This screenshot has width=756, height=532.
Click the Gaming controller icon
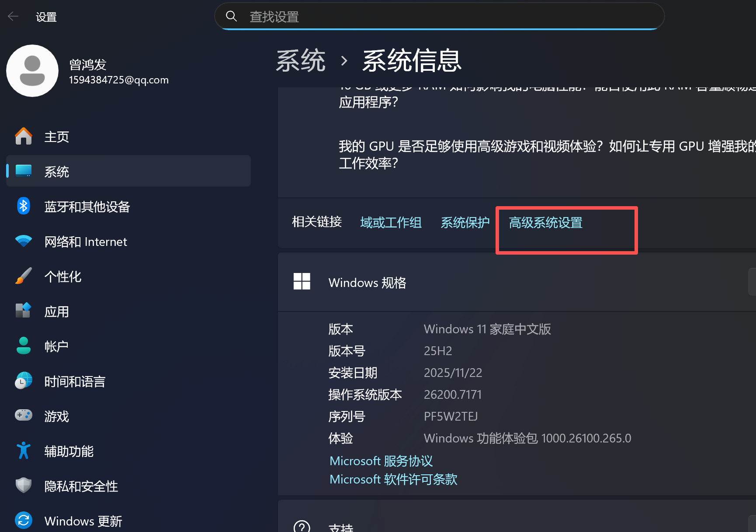pos(24,415)
